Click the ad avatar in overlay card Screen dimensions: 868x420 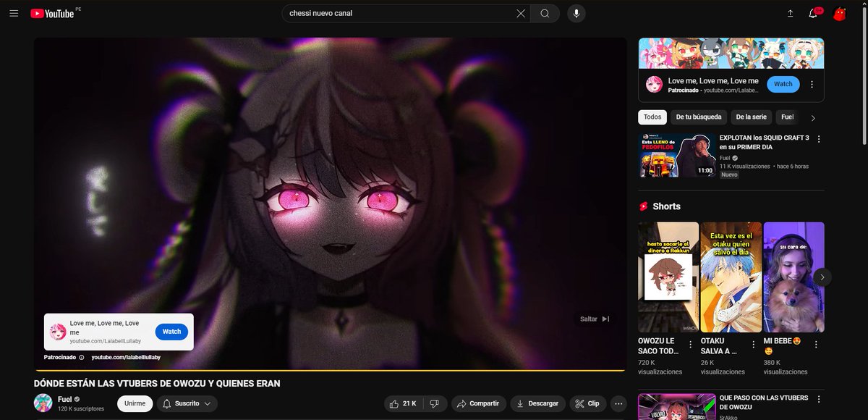[58, 332]
